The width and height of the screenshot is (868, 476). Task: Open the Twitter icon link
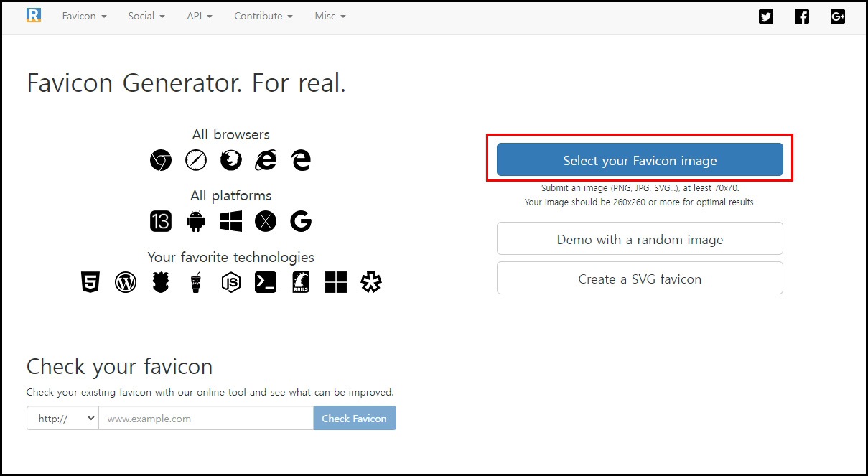pyautogui.click(x=766, y=17)
